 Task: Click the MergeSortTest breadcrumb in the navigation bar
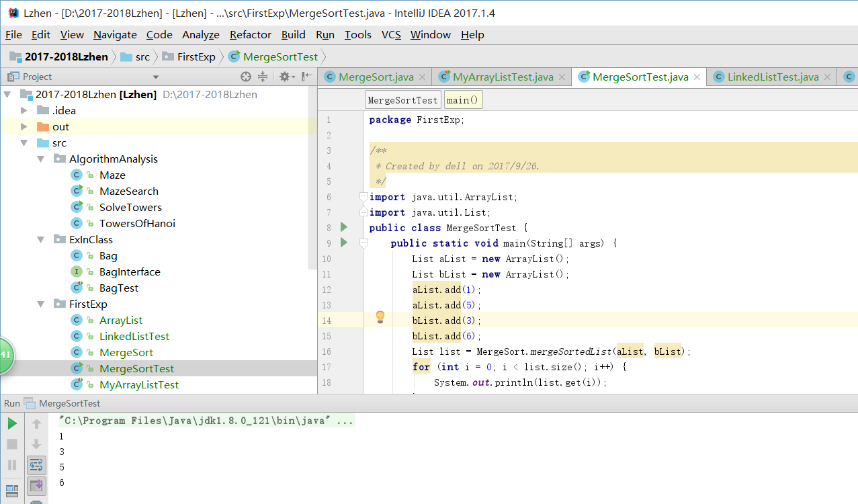[x=273, y=56]
